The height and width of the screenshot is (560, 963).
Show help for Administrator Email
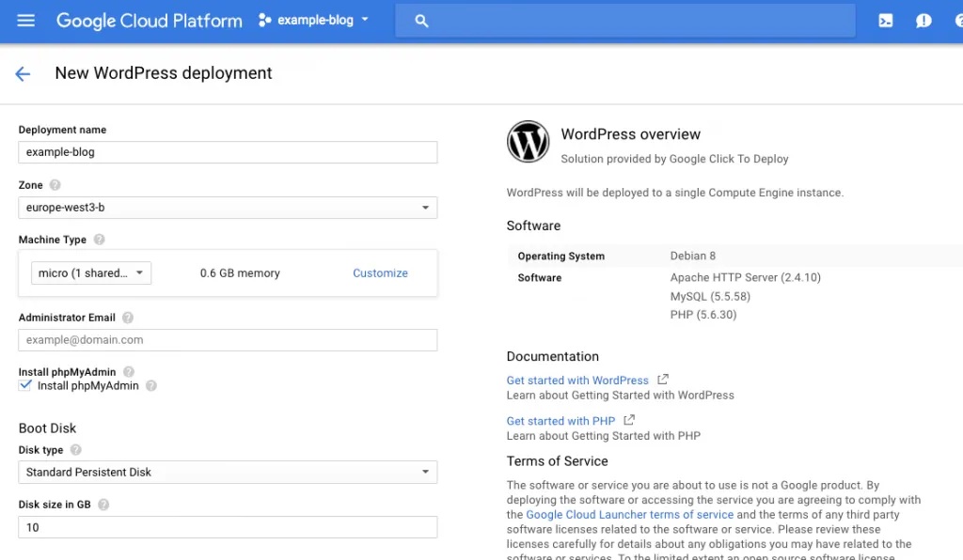tap(128, 317)
